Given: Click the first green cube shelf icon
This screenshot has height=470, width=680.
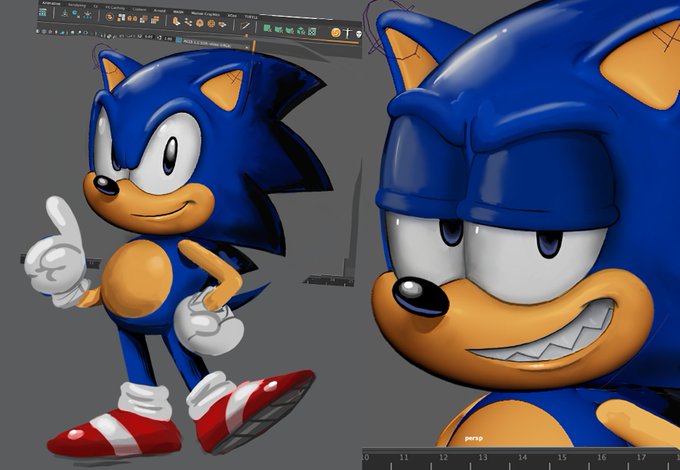Looking at the screenshot, I should [267, 29].
